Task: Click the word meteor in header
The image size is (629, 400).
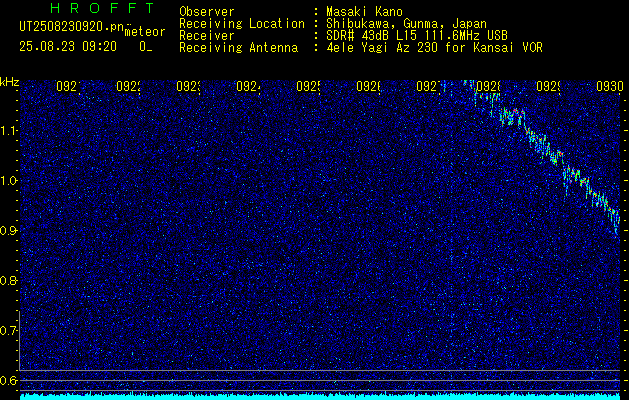Action: pyautogui.click(x=145, y=32)
